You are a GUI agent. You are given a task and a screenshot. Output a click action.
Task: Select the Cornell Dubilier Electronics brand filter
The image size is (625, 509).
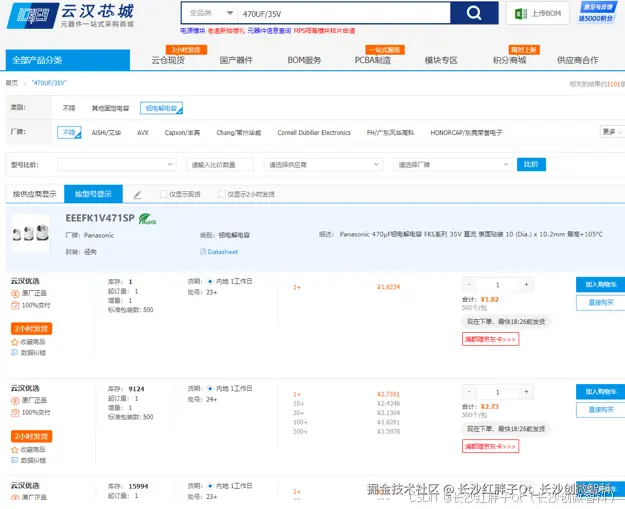tap(314, 133)
